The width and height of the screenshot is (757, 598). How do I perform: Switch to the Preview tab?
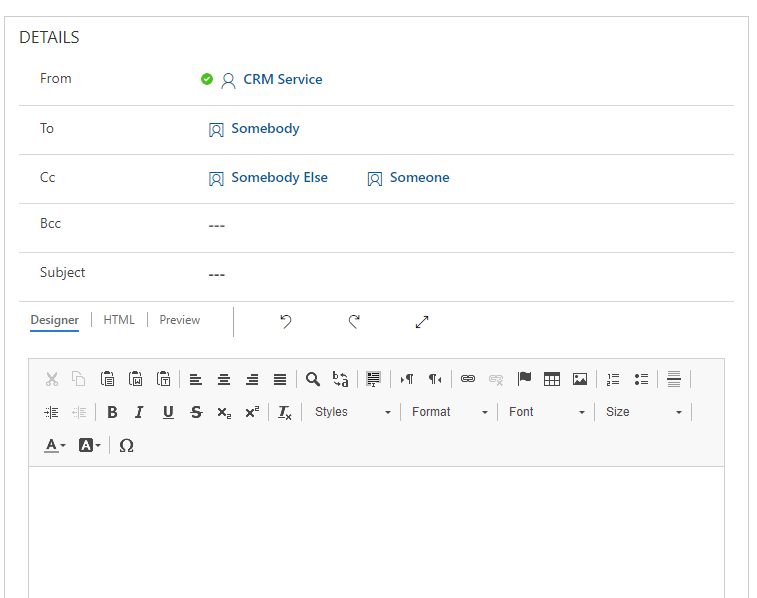point(180,320)
